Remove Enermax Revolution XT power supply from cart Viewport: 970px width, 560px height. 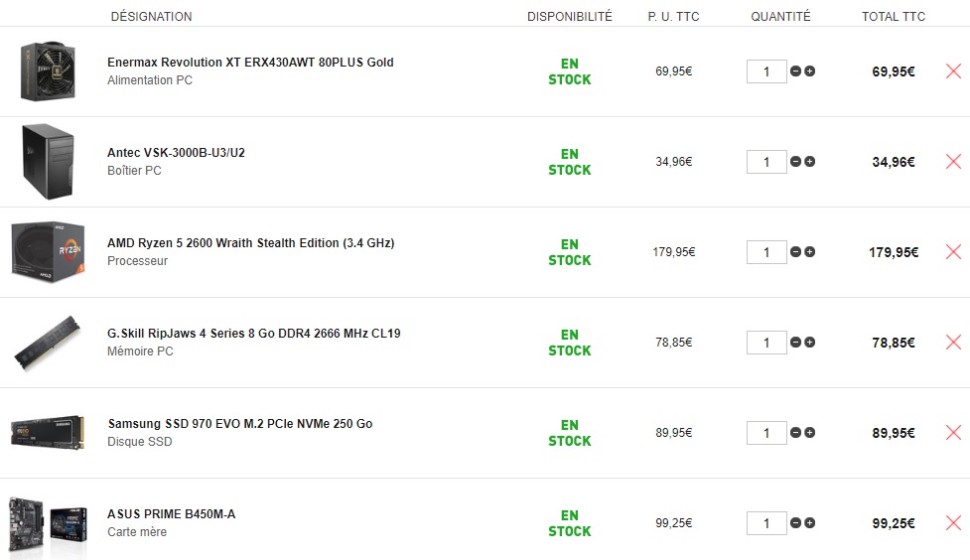[x=953, y=71]
